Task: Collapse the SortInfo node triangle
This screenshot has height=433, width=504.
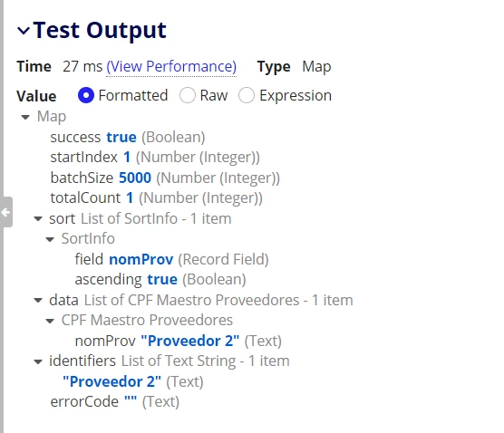Action: tap(50, 239)
